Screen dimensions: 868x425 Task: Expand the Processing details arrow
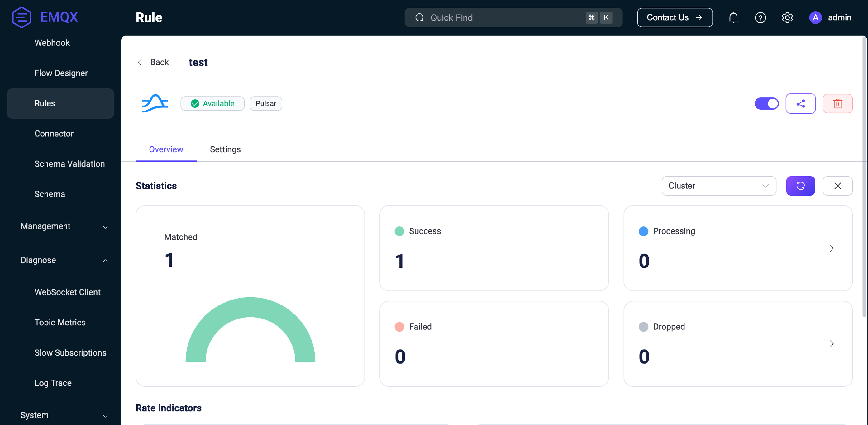click(x=832, y=248)
